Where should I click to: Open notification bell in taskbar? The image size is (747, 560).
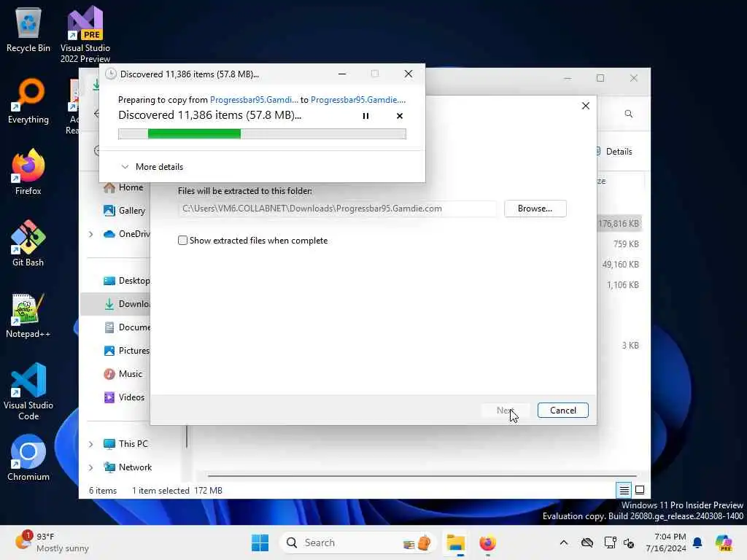point(697,542)
